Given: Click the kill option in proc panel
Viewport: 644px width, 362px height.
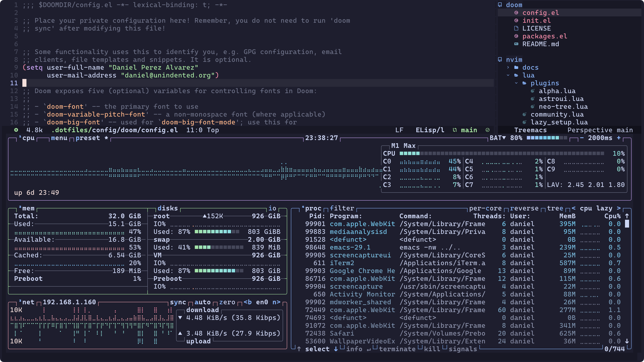Looking at the screenshot, I should (x=432, y=349).
